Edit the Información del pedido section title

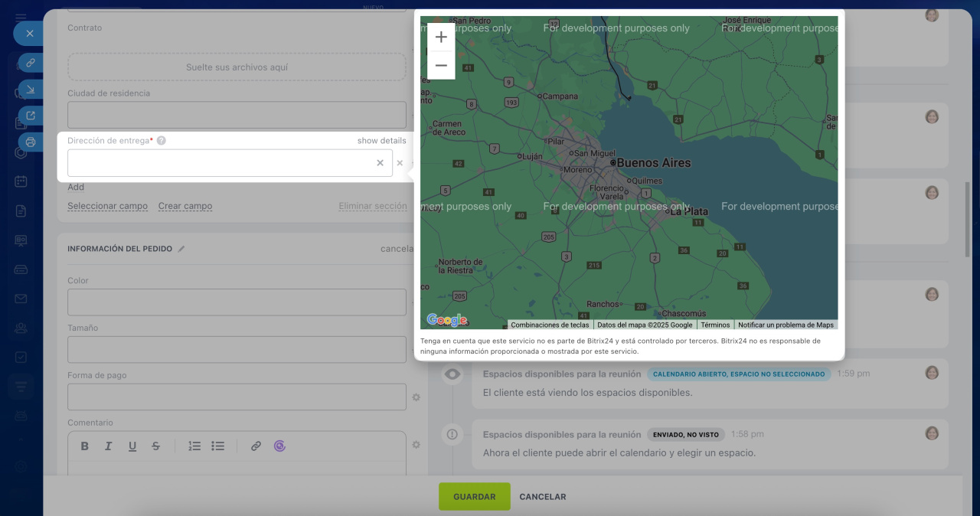(x=181, y=249)
